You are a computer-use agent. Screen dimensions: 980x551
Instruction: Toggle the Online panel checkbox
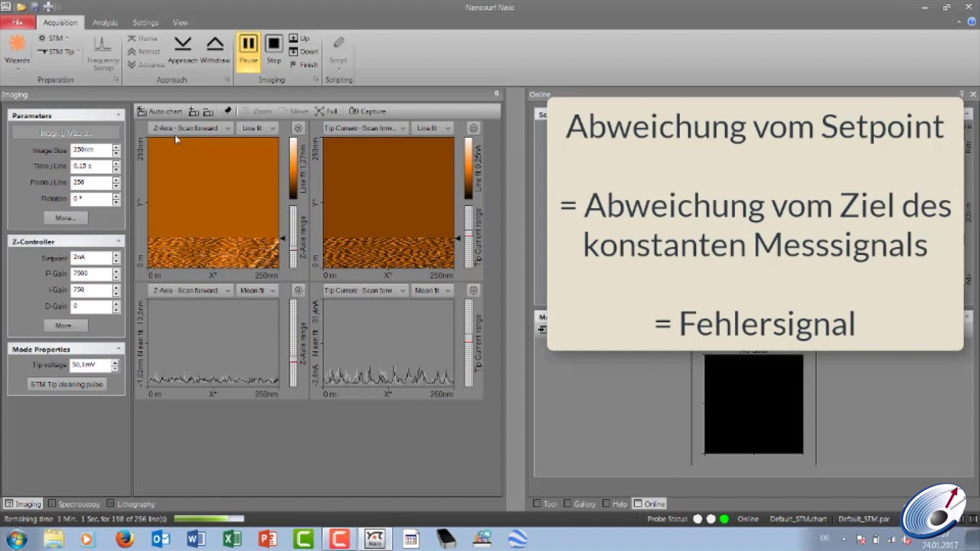click(x=637, y=504)
